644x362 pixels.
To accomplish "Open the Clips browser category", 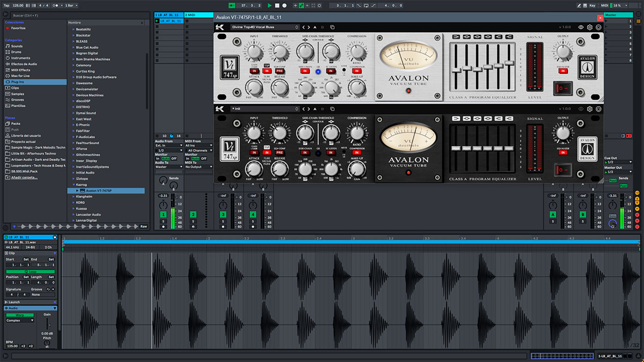I will click(x=15, y=88).
